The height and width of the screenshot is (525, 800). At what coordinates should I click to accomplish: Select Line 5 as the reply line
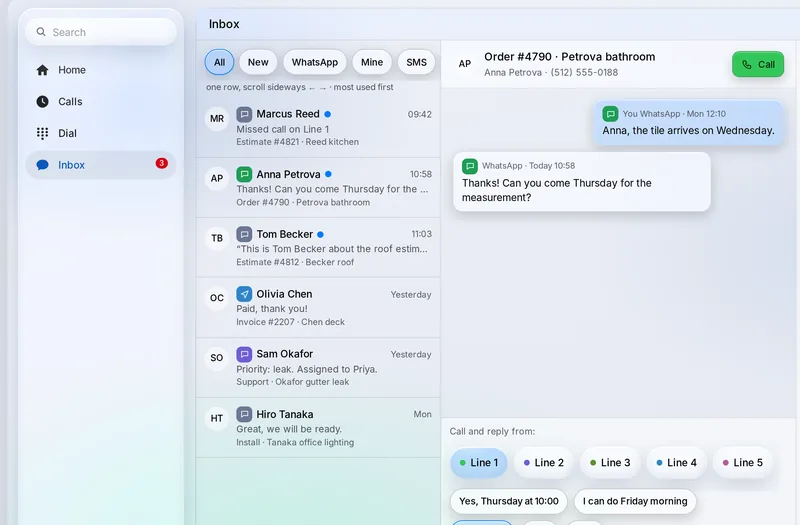(743, 463)
